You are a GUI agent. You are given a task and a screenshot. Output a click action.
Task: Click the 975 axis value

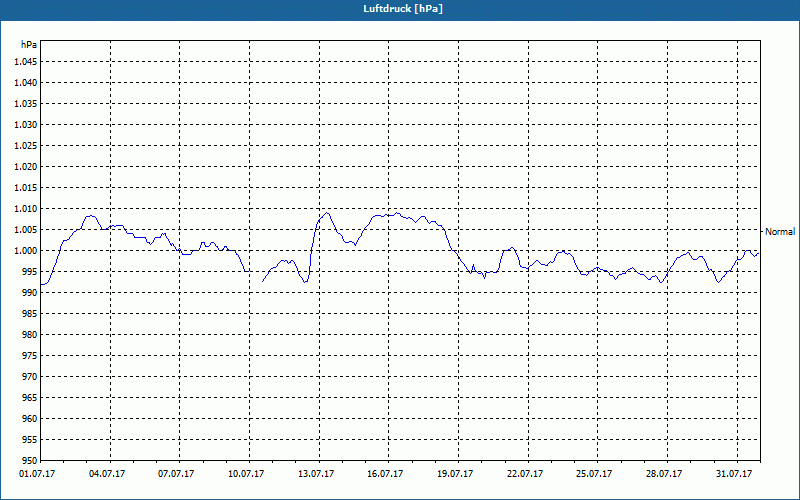click(30, 356)
